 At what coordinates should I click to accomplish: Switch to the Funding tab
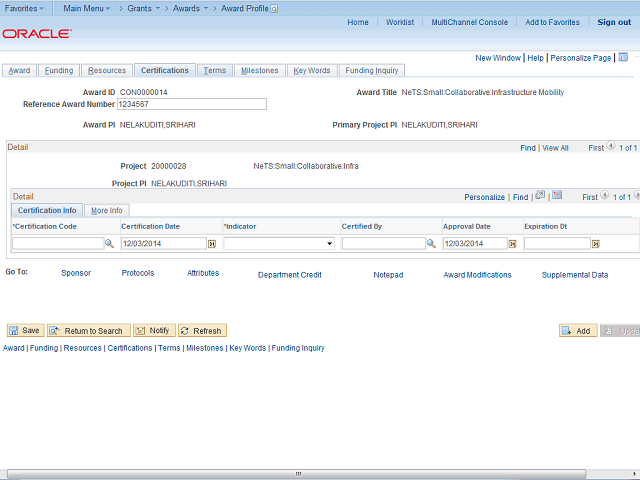(59, 70)
